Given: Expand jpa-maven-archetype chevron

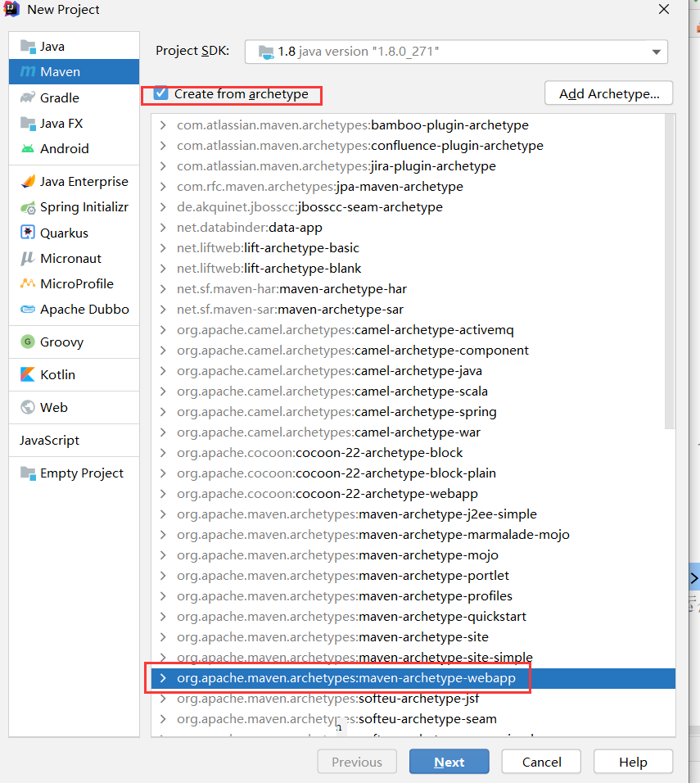Looking at the screenshot, I should (163, 186).
